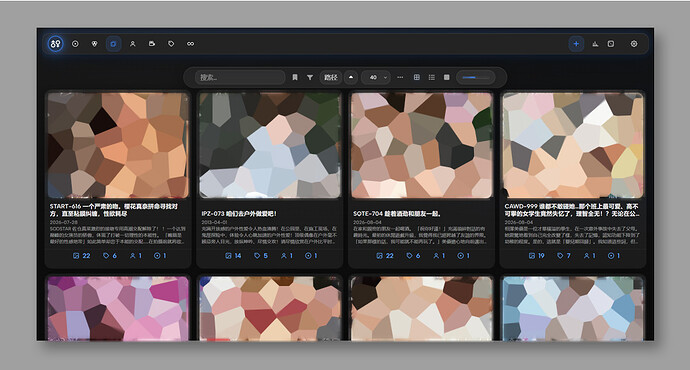Open the filter funnel icon
This screenshot has width=690, height=370.
(310, 77)
